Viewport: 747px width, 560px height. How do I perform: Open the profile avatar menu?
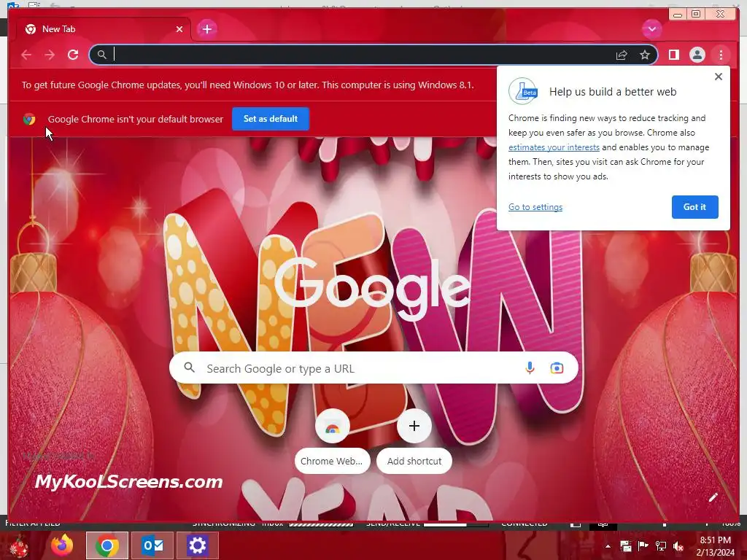pyautogui.click(x=697, y=55)
